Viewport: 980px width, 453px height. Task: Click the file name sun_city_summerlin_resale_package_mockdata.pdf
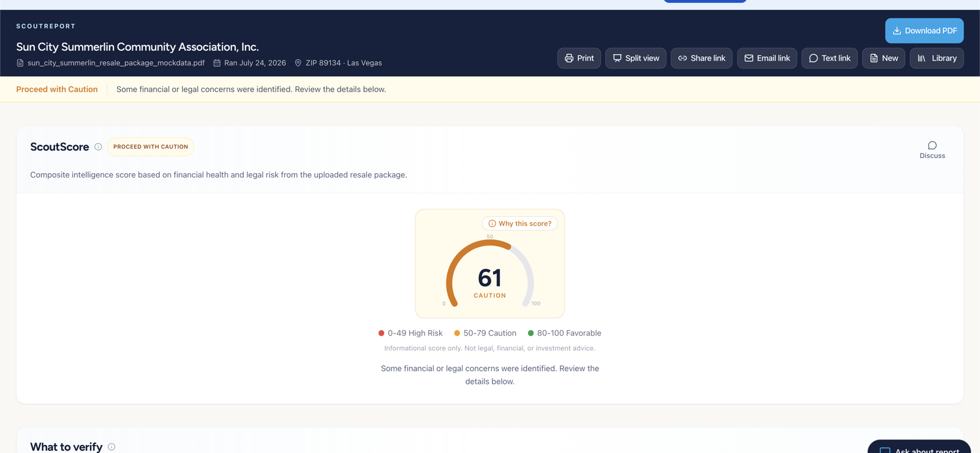click(116, 63)
